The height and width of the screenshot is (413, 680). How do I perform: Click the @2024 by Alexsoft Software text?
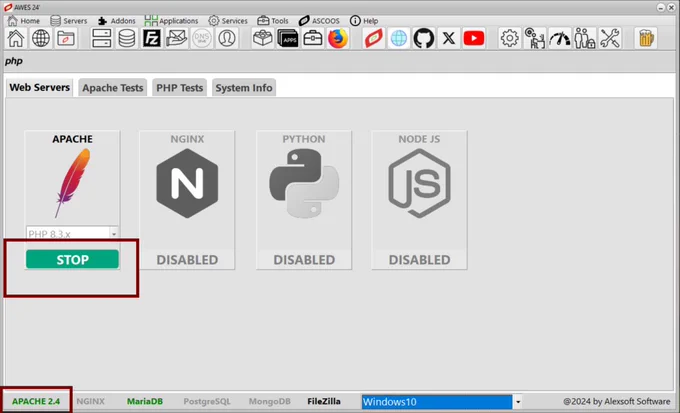click(616, 402)
